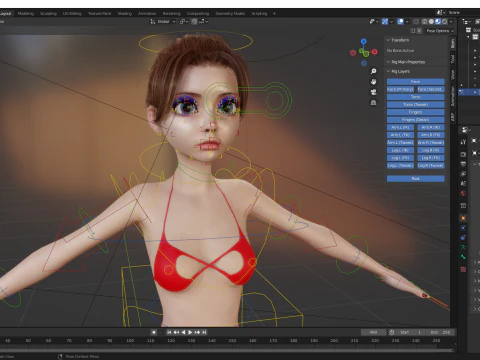Toggle viewport overlays button
The height and width of the screenshot is (360, 480).
401,22
